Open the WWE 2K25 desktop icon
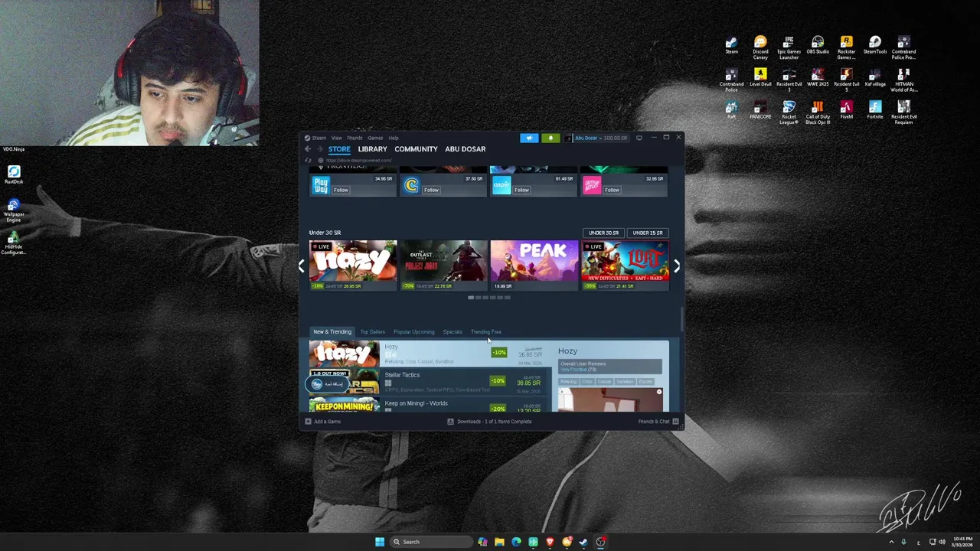980x551 pixels. click(x=818, y=77)
